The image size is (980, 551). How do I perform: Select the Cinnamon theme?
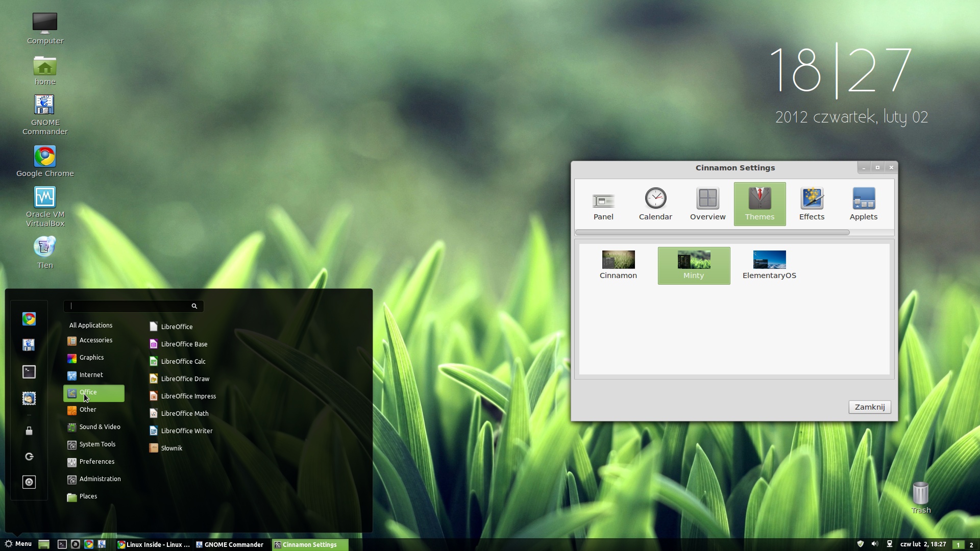pyautogui.click(x=618, y=263)
